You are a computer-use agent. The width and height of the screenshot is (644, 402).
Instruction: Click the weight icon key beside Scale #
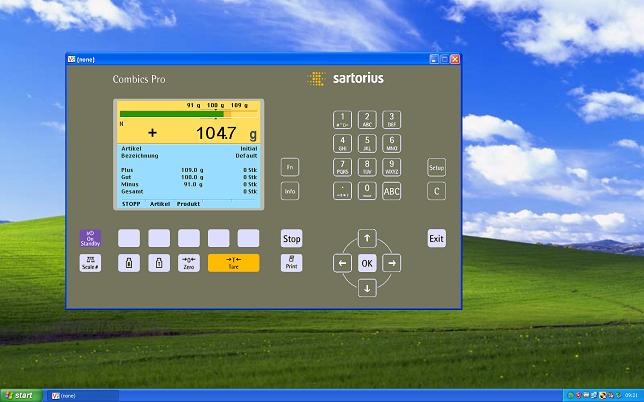tap(129, 263)
